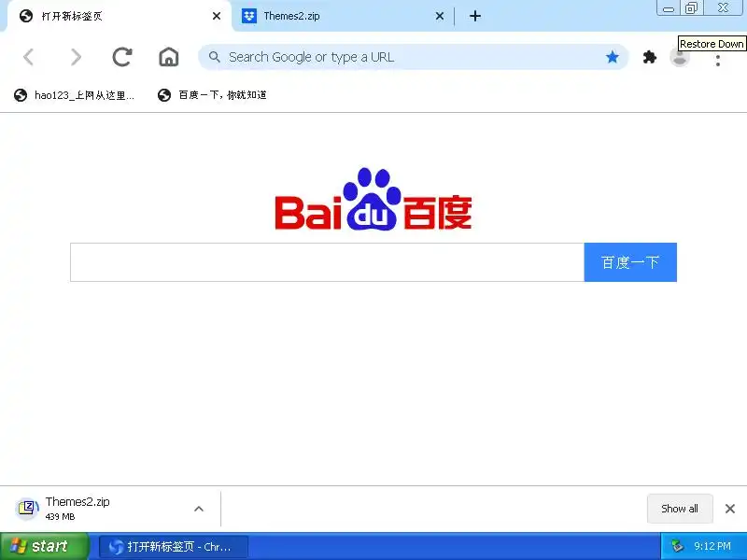747x560 pixels.
Task: Open the hao123 bookmark
Action: point(75,95)
